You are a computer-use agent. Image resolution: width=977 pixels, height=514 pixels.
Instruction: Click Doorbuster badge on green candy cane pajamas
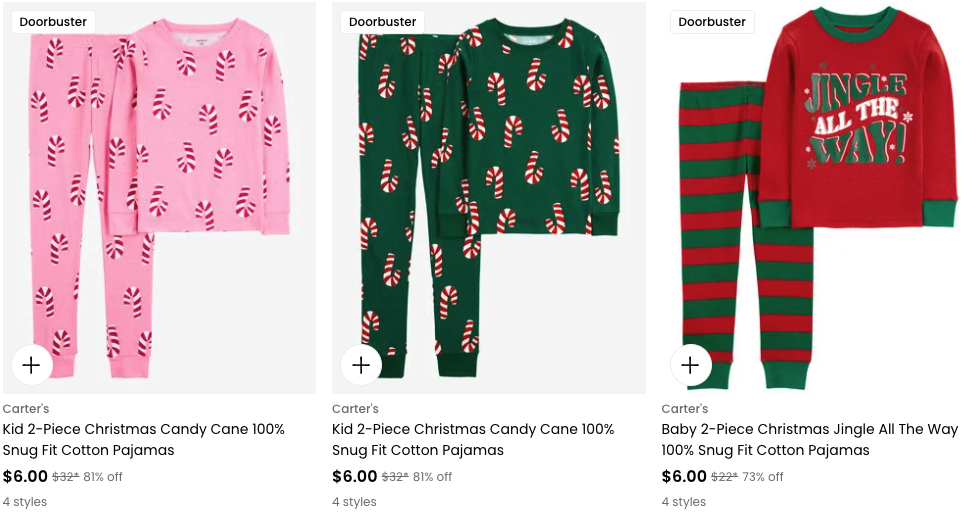click(382, 22)
